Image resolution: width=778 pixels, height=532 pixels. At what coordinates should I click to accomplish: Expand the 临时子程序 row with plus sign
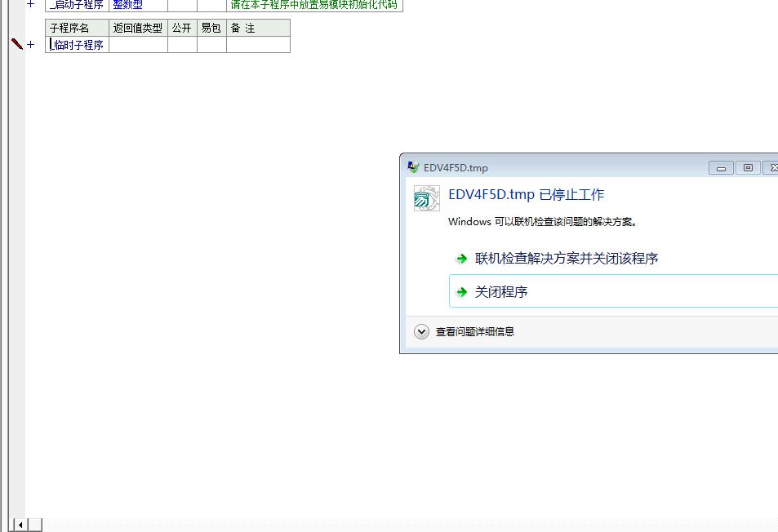[31, 45]
